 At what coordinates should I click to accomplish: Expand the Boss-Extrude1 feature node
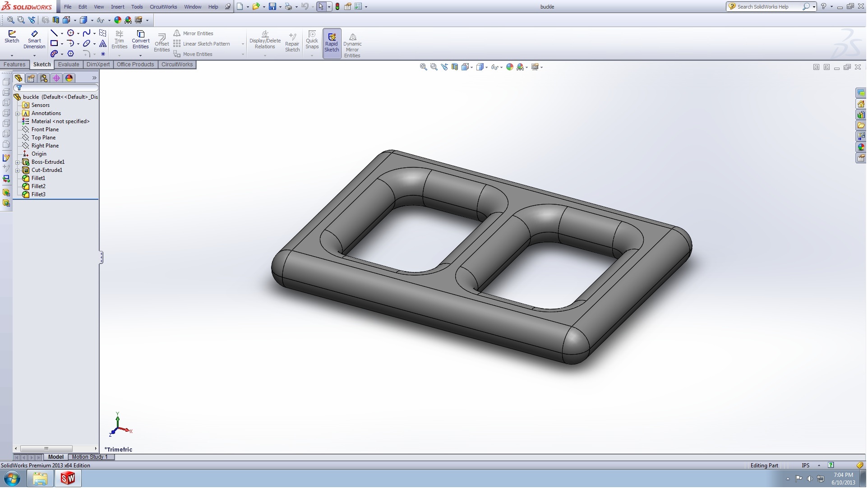(x=18, y=162)
